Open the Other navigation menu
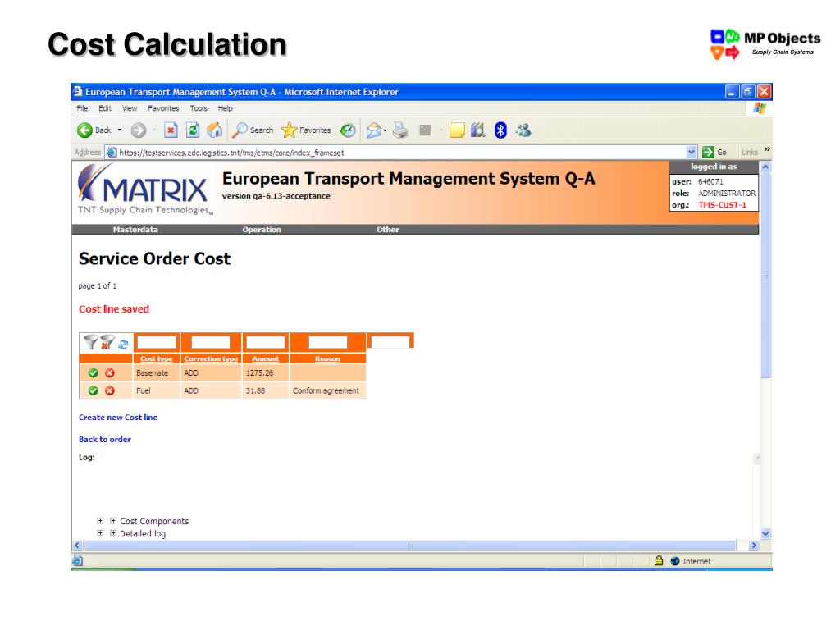840x630 pixels. [388, 230]
